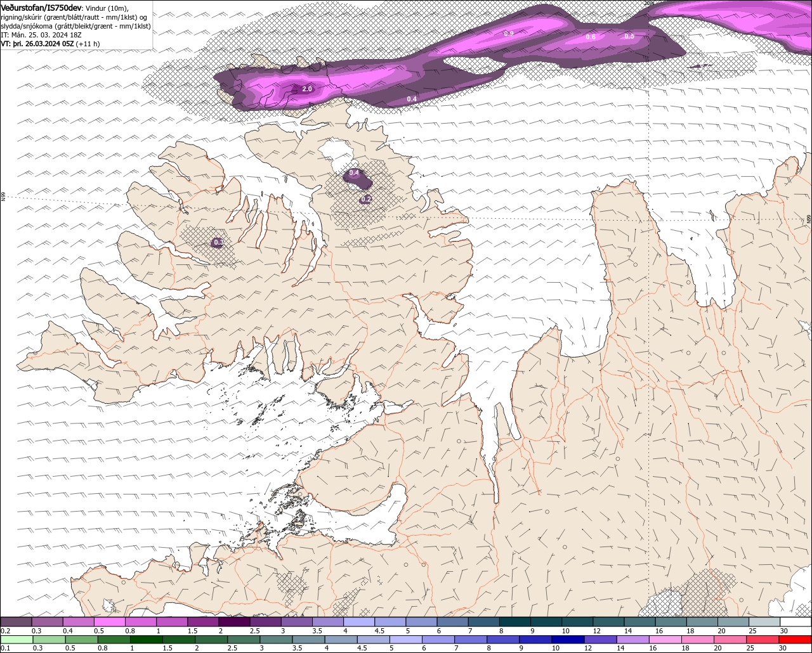Click the 2.0 snowfall maximum label

pos(307,89)
